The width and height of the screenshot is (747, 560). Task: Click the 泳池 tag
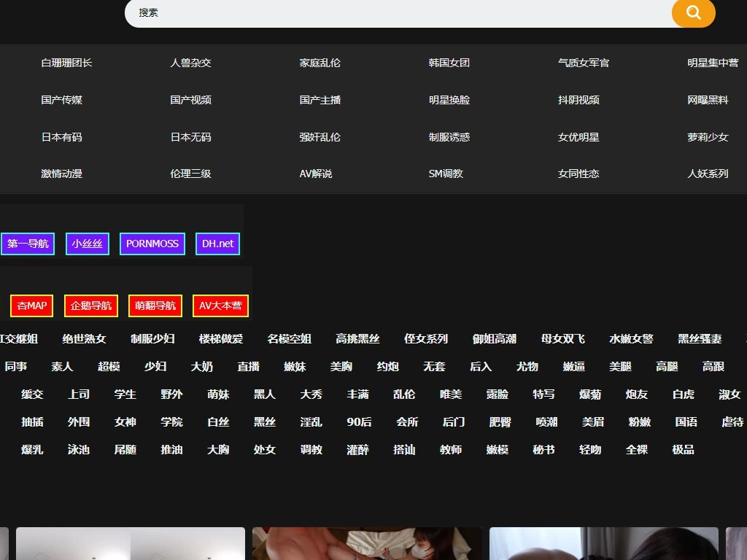click(78, 450)
